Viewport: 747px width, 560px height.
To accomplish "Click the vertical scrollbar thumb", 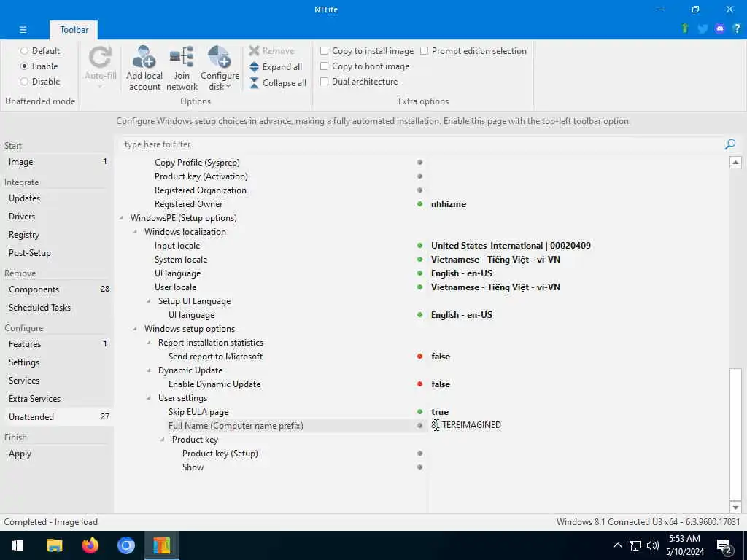I will (735, 433).
